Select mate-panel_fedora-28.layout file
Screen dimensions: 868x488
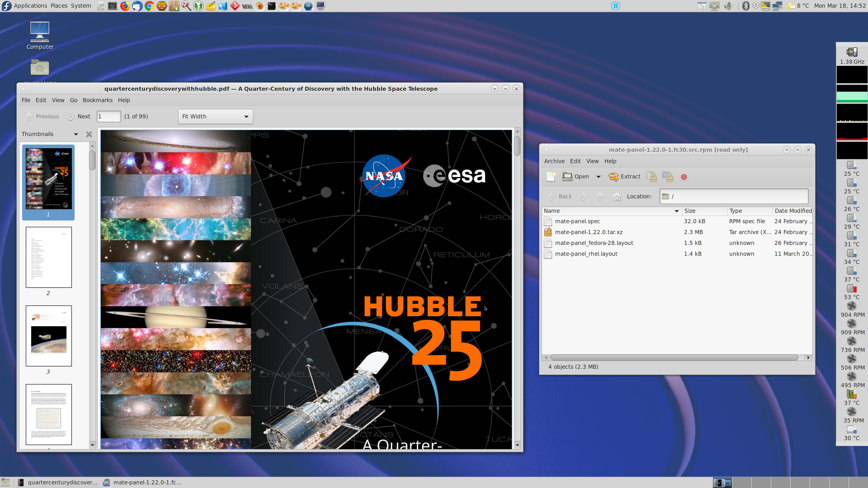[677, 243]
